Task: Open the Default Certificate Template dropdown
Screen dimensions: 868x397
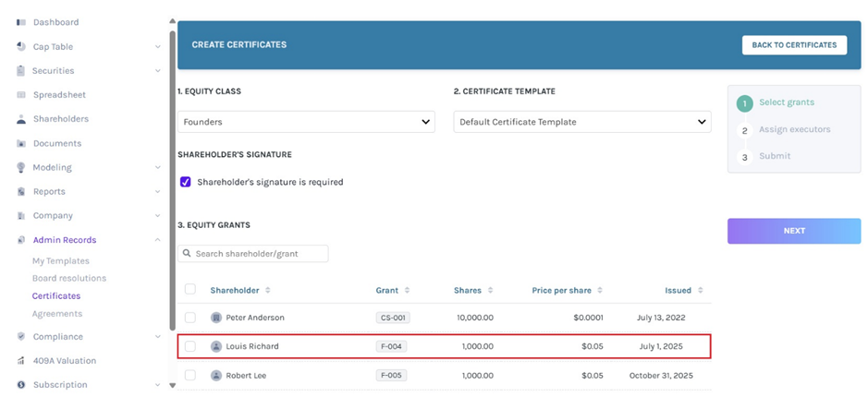Action: pos(581,122)
